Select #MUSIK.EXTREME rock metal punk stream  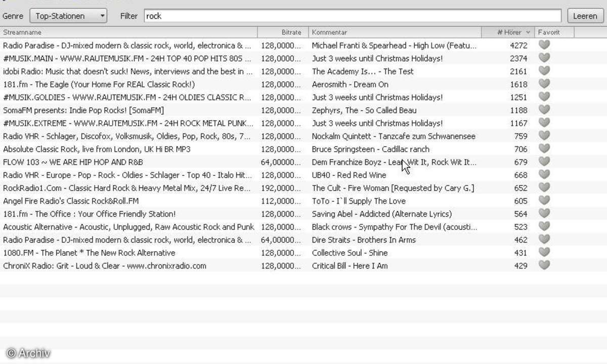128,123
